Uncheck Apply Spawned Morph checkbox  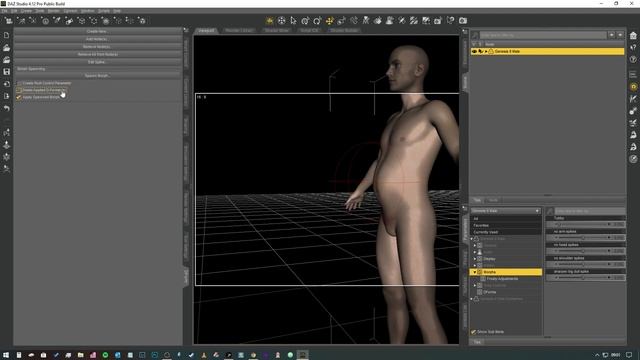[x=19, y=97]
